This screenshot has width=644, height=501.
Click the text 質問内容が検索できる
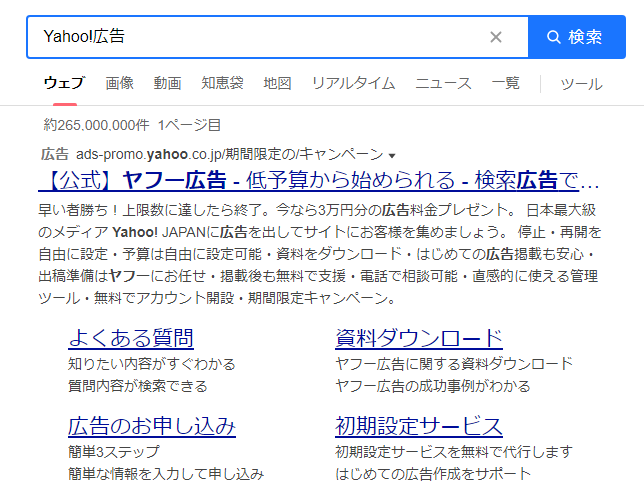[x=138, y=386]
